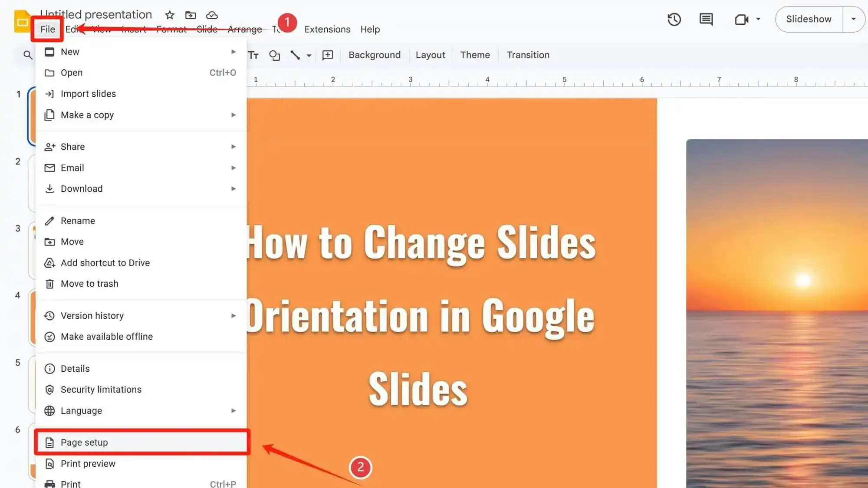The height and width of the screenshot is (488, 868).
Task: Open the comments history panel
Action: [705, 19]
